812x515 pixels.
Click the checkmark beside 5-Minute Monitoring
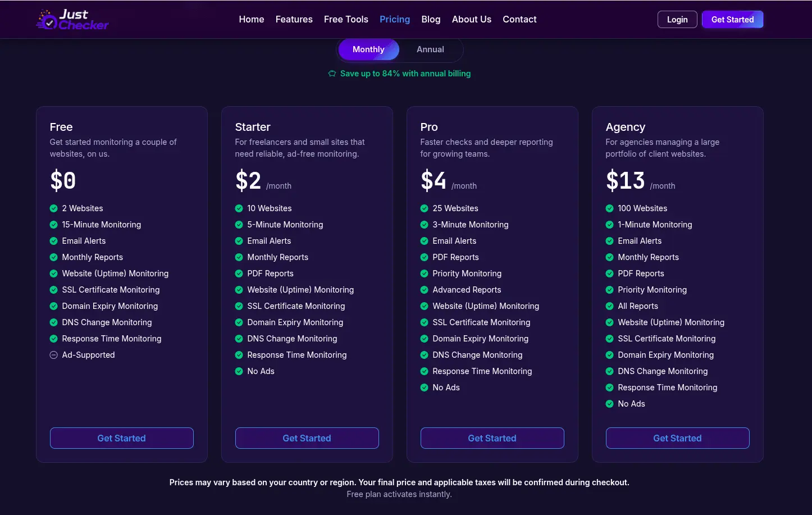pos(239,225)
